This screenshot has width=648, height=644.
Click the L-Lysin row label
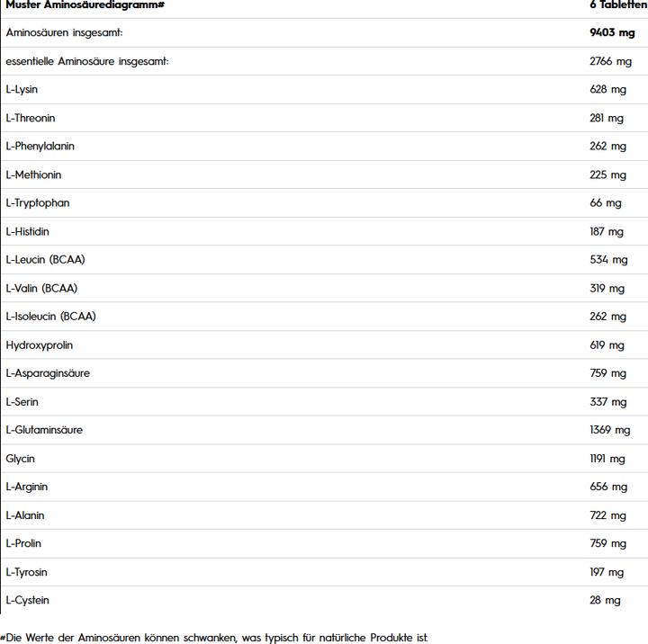[22, 89]
